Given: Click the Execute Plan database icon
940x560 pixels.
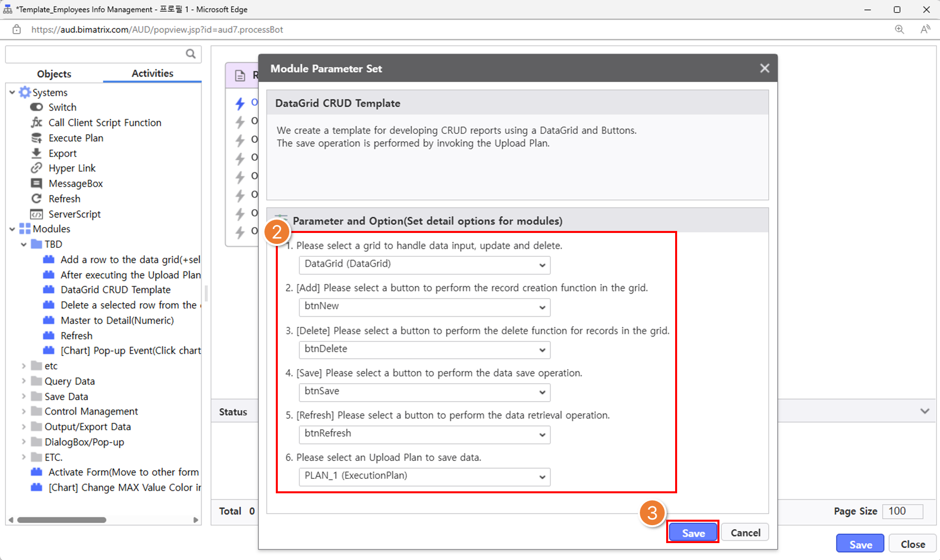Looking at the screenshot, I should pos(36,138).
